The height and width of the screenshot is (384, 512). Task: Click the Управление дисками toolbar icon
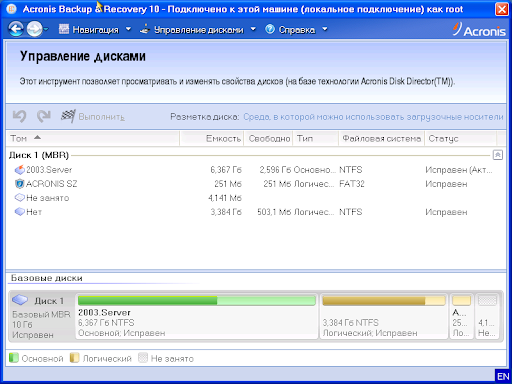tap(145, 30)
